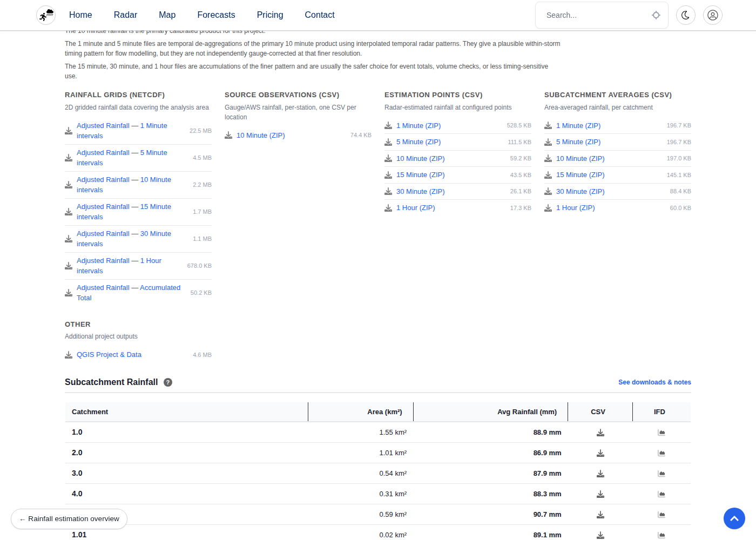
Task: Click download icon for Adjusted Rainfall 1 Minute grid
Action: click(x=69, y=131)
